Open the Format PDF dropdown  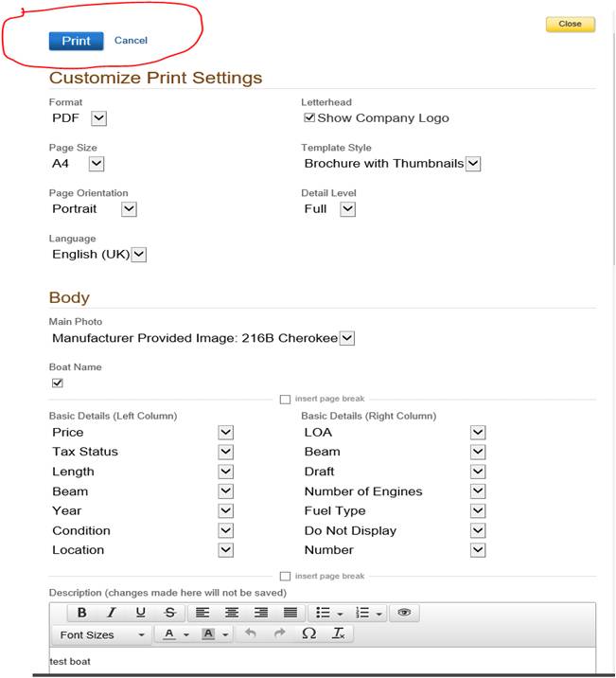99,118
